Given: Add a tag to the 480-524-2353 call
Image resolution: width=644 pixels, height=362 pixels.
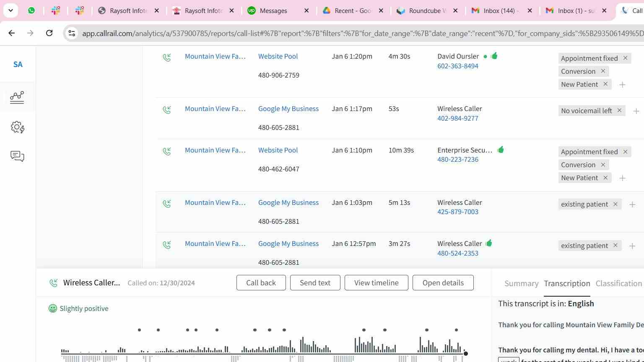Looking at the screenshot, I should 632,246.
